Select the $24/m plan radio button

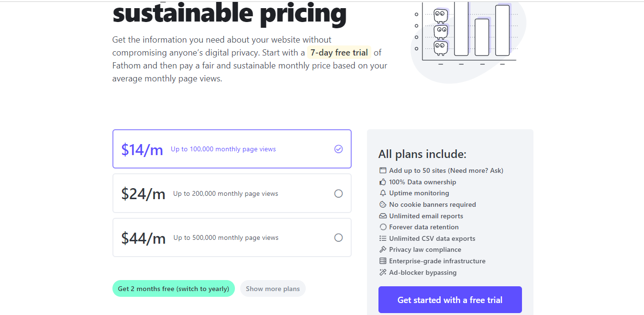pyautogui.click(x=338, y=193)
